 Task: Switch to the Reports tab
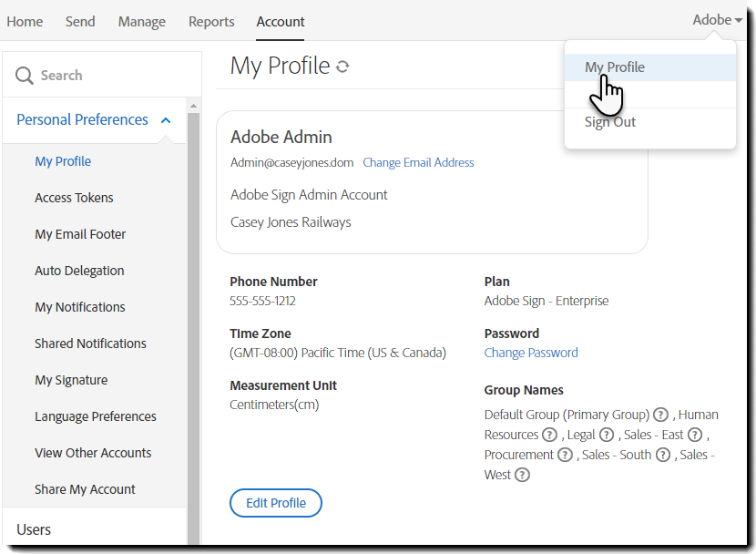click(211, 21)
